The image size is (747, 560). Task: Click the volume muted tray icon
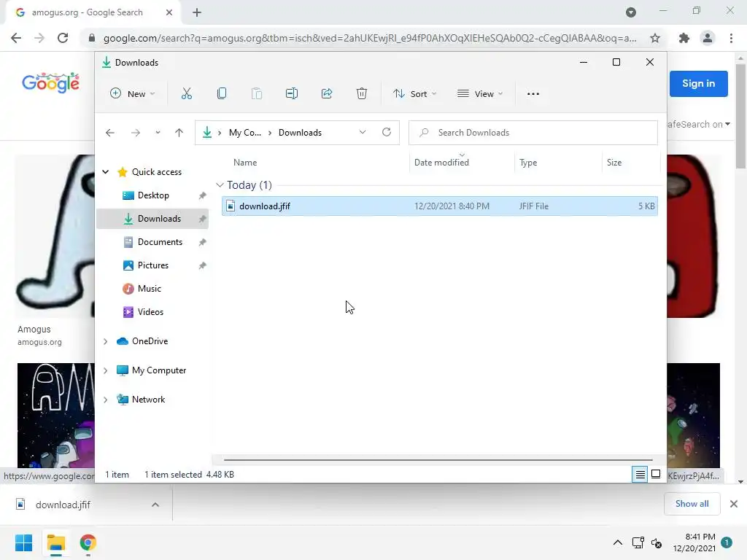point(657,542)
